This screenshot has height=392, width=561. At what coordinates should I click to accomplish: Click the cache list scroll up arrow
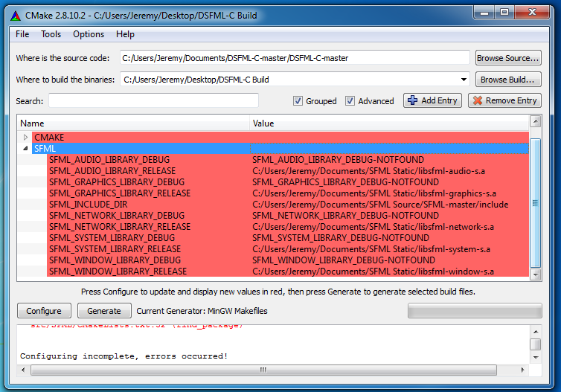click(535, 121)
